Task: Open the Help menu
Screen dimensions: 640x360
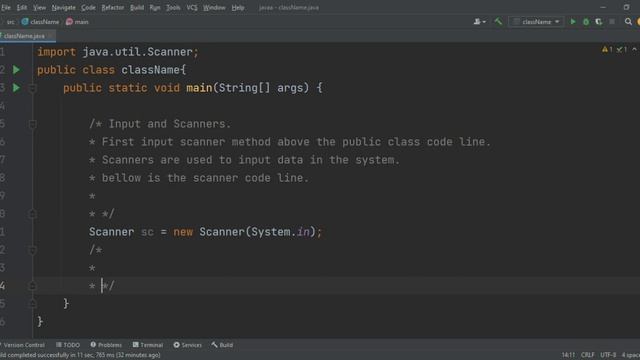Action: [x=238, y=7]
